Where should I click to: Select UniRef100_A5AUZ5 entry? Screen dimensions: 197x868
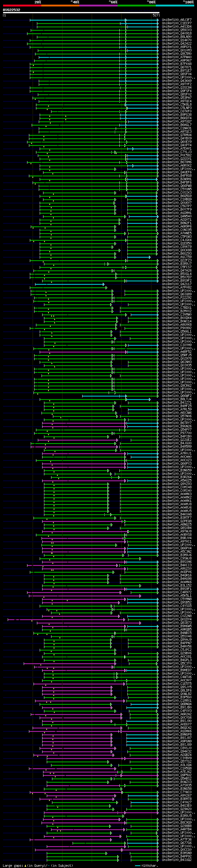(177, 481)
